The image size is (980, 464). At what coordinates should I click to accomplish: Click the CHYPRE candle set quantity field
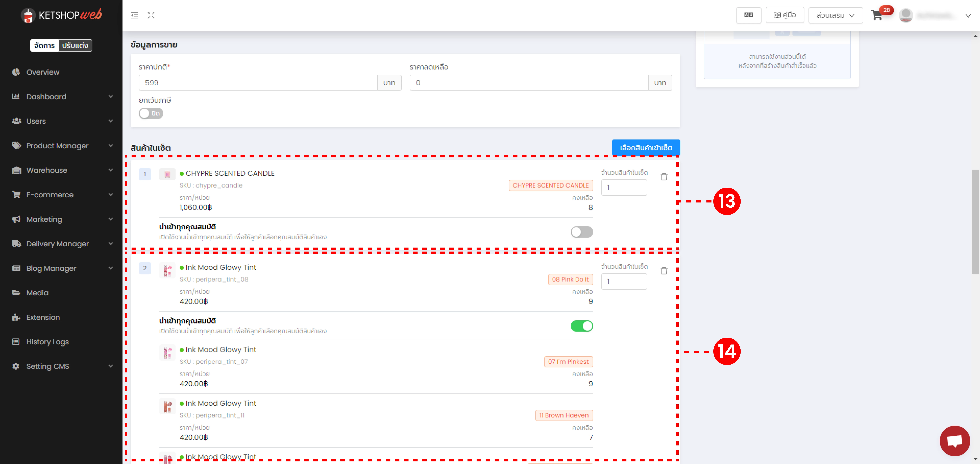(x=624, y=187)
